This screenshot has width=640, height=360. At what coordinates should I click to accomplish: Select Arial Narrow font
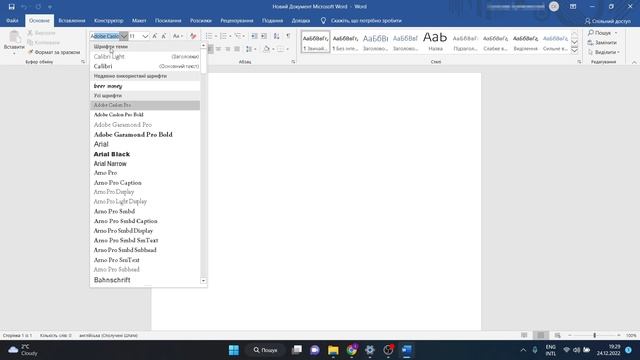click(x=145, y=164)
